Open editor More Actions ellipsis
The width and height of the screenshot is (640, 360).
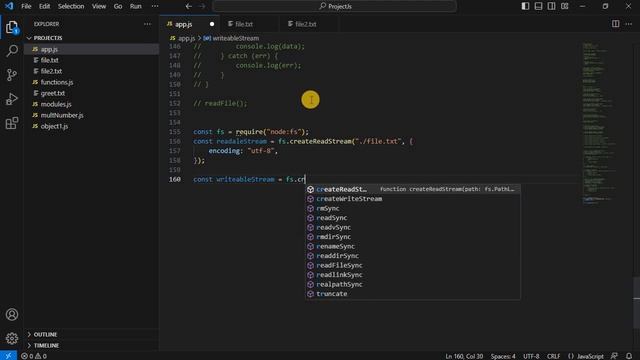629,24
